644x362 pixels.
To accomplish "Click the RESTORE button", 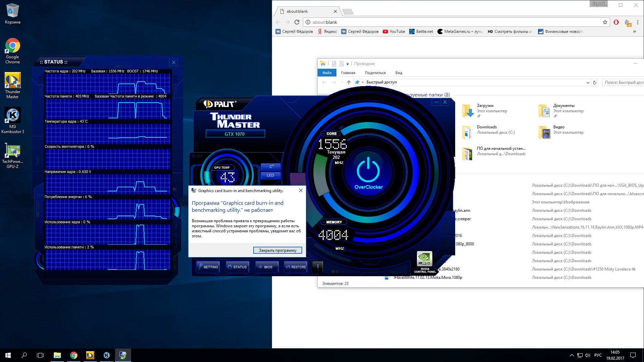I will [296, 267].
